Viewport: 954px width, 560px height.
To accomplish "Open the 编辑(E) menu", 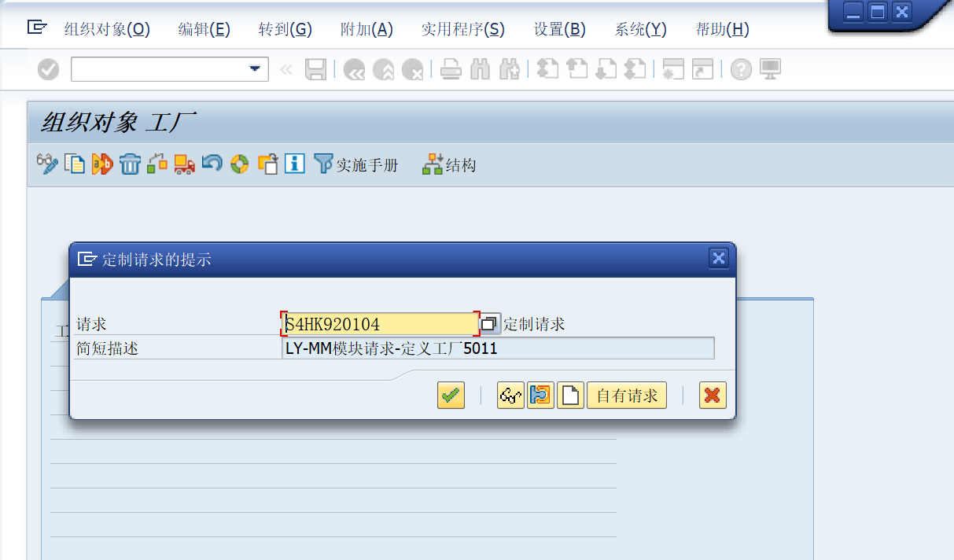I will point(204,30).
